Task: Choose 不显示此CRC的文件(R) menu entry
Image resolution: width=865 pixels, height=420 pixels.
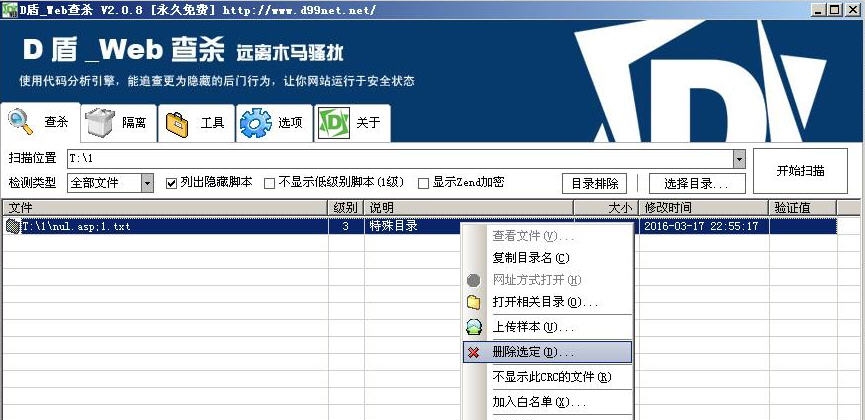Action: (x=547, y=378)
